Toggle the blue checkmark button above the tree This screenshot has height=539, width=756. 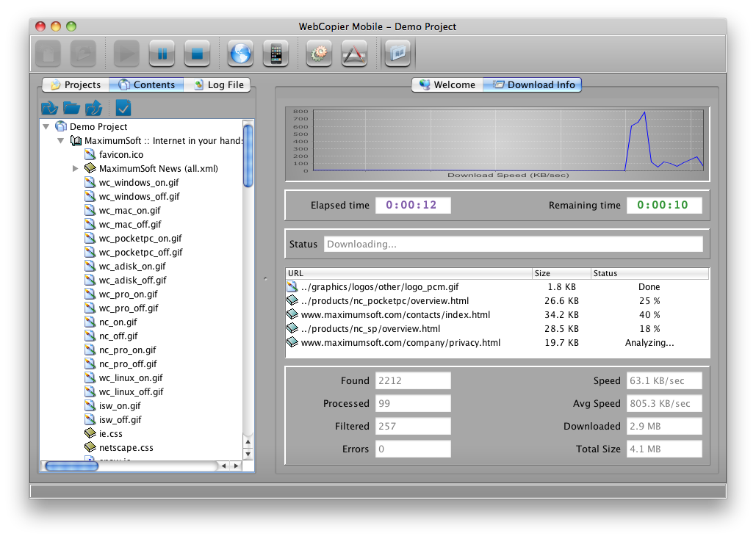[123, 108]
